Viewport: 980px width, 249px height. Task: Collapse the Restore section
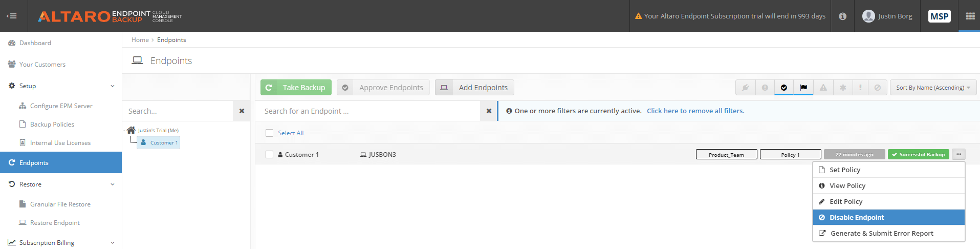(x=61, y=184)
